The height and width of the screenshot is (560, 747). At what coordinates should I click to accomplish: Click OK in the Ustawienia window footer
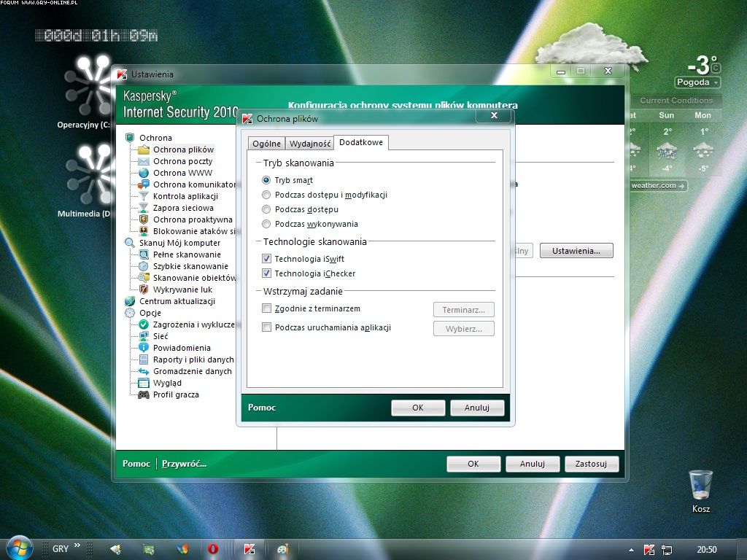tap(473, 464)
